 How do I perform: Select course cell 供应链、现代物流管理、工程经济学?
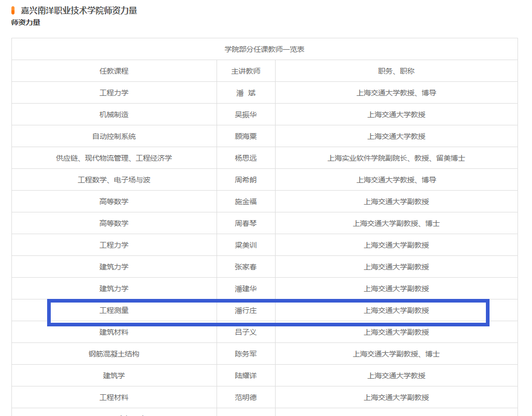pos(114,158)
